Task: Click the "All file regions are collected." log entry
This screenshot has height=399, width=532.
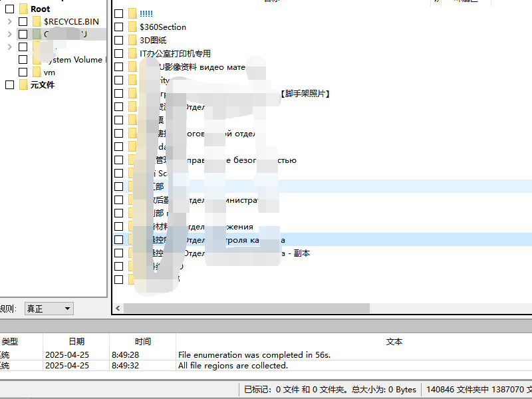Action: (233, 366)
